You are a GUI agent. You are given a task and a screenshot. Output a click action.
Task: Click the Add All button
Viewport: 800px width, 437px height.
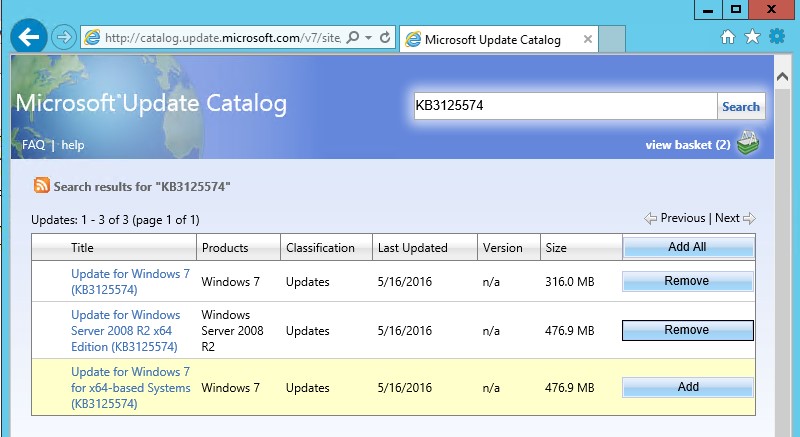pos(688,247)
